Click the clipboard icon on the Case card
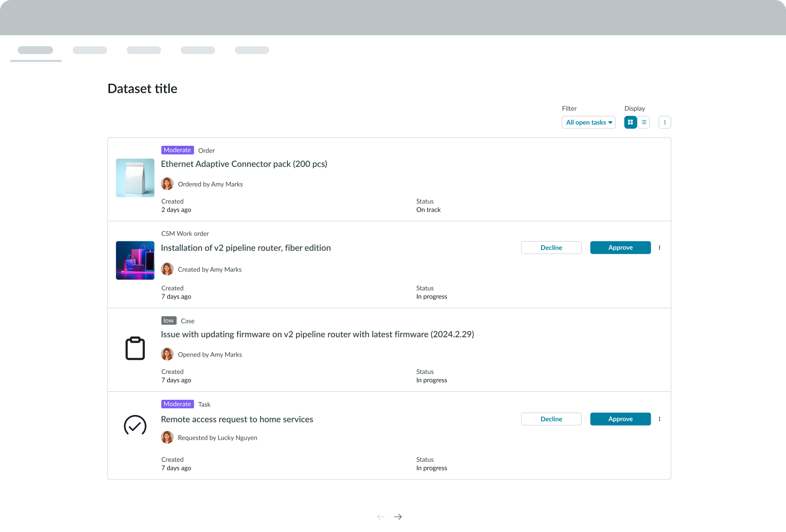This screenshot has height=532, width=786. pos(135,348)
